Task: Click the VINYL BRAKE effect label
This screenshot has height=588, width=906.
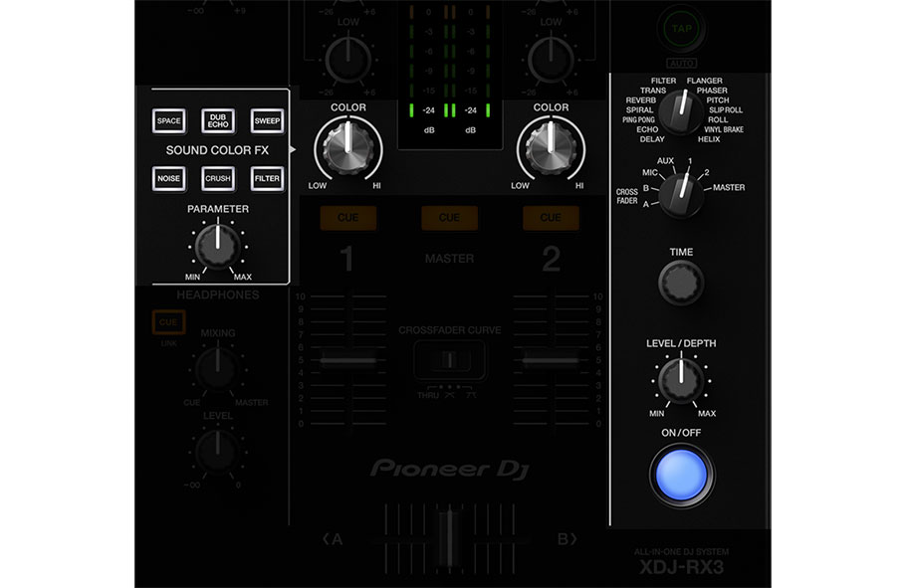Action: point(724,129)
